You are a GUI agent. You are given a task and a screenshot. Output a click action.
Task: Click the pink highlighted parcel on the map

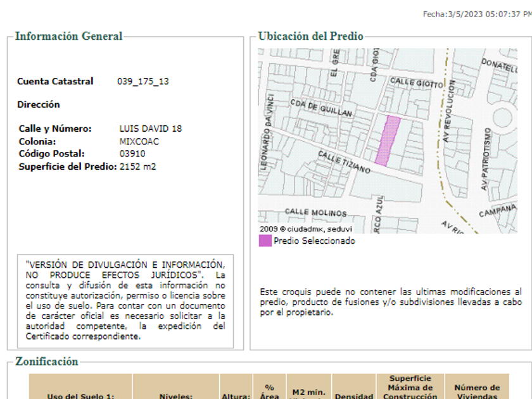pyautogui.click(x=388, y=141)
